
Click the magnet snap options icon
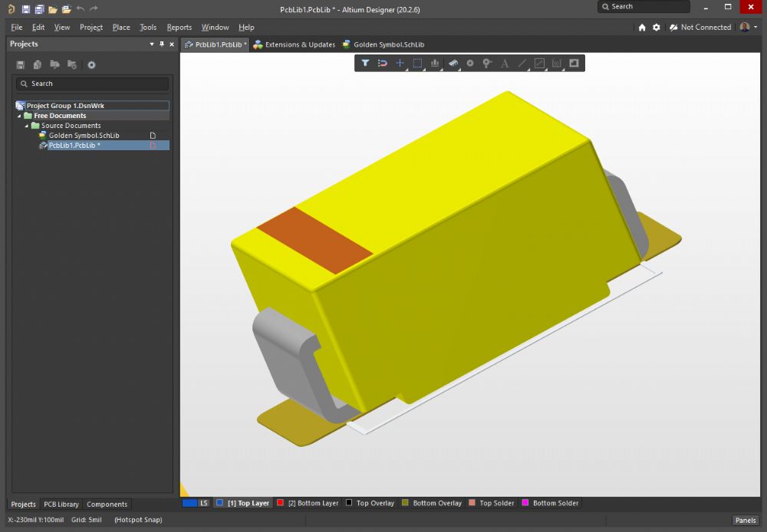[383, 63]
